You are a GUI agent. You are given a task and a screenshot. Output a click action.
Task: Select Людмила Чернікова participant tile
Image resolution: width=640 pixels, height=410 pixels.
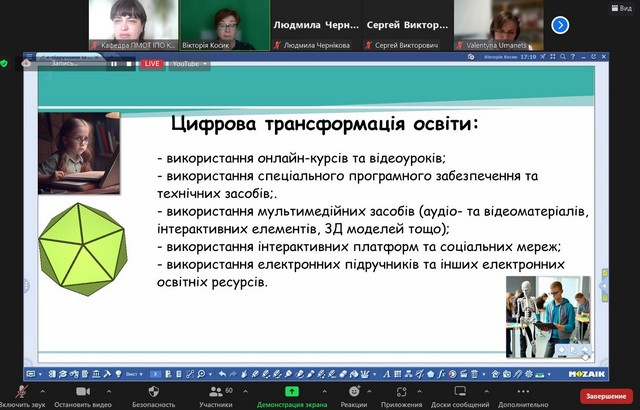point(316,25)
